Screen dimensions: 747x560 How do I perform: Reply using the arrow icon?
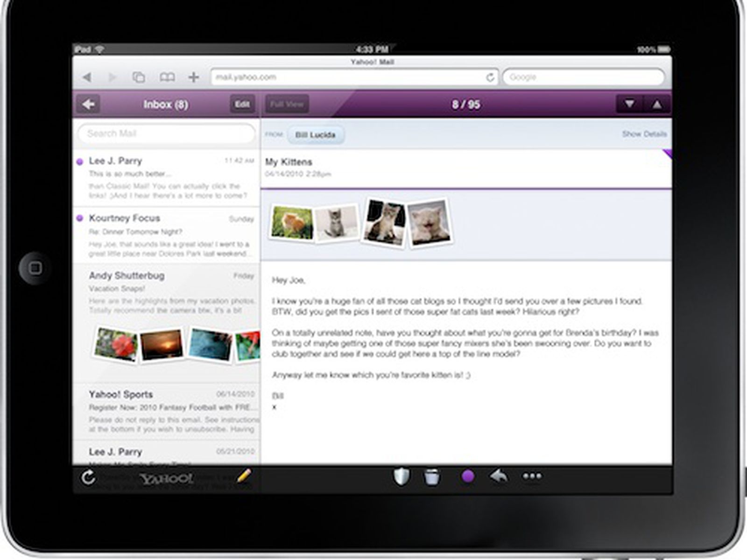[499, 476]
